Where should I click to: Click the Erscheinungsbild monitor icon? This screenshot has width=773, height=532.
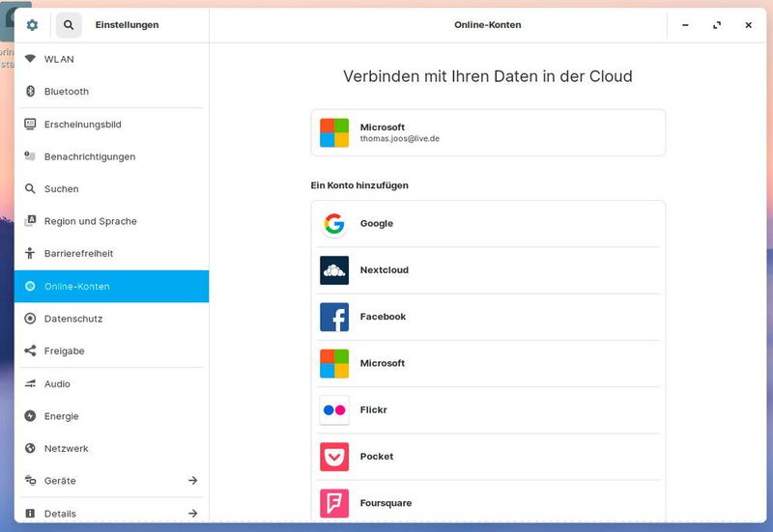30,124
